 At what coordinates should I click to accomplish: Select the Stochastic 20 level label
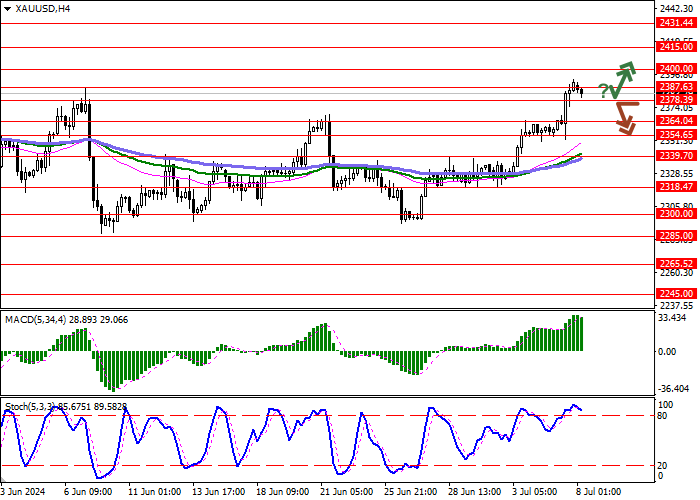pyautogui.click(x=662, y=466)
